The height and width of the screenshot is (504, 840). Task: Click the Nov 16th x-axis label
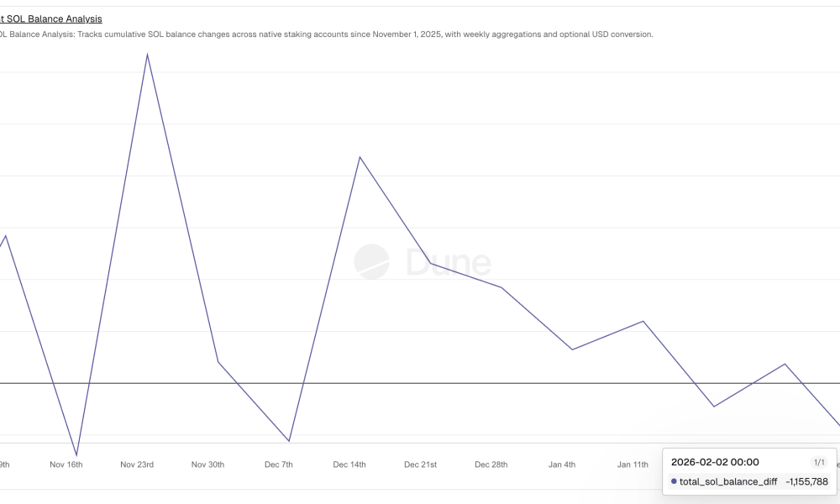66,465
